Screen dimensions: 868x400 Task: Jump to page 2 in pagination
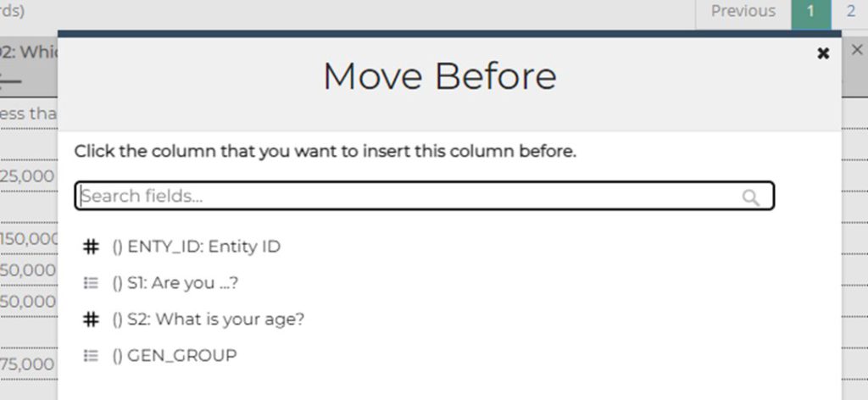tap(850, 12)
